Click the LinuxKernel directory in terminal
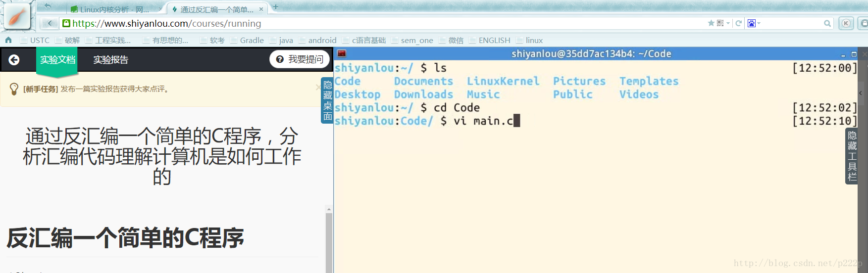The image size is (868, 273). click(503, 81)
